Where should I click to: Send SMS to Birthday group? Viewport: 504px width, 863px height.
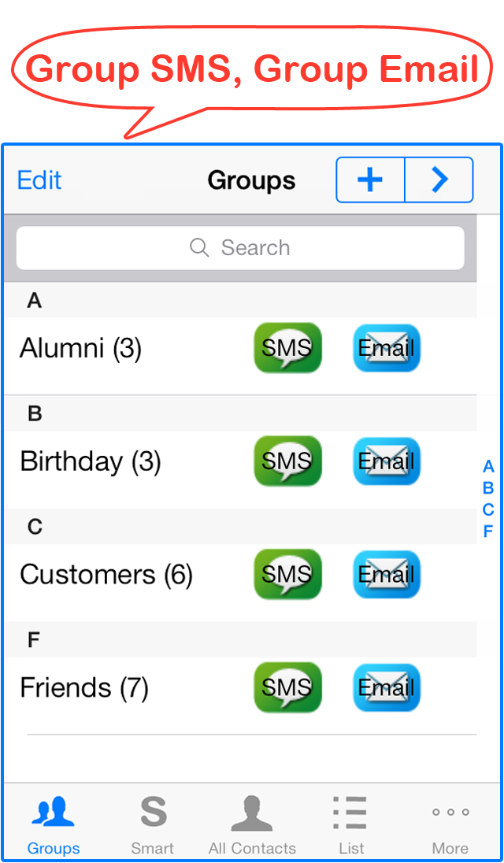pos(287,461)
